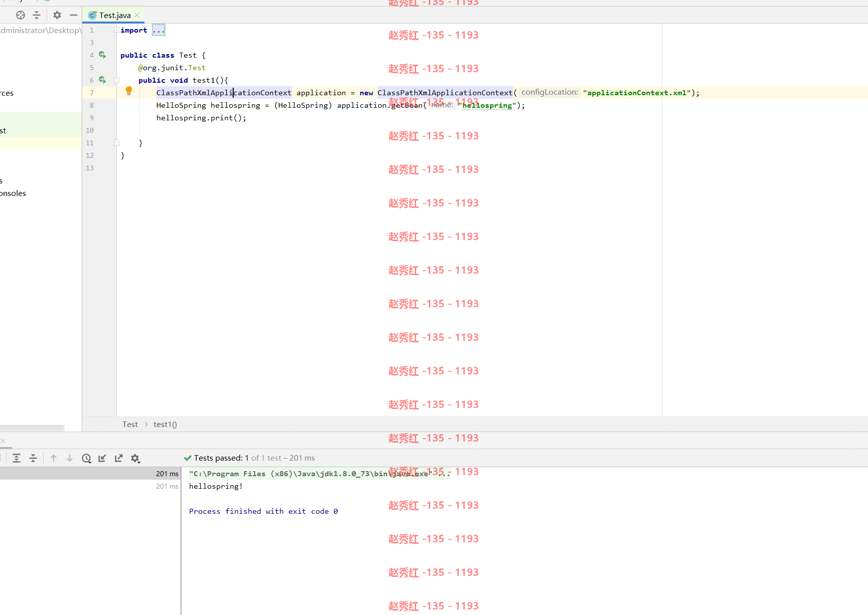Screen dimensions: 868x615
Task: Select the second 201 ms test row
Action: point(90,486)
